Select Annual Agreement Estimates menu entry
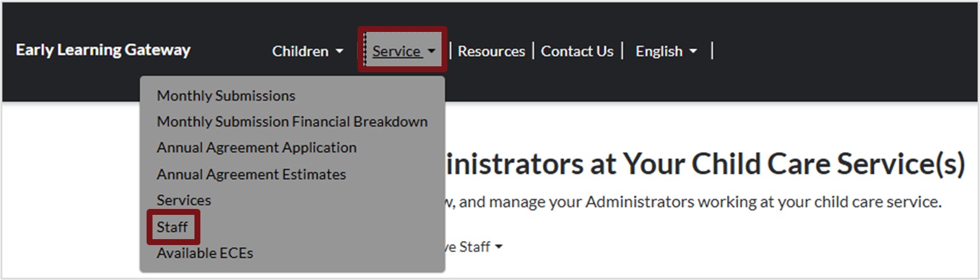Screen dimensions: 980x280 point(251,175)
